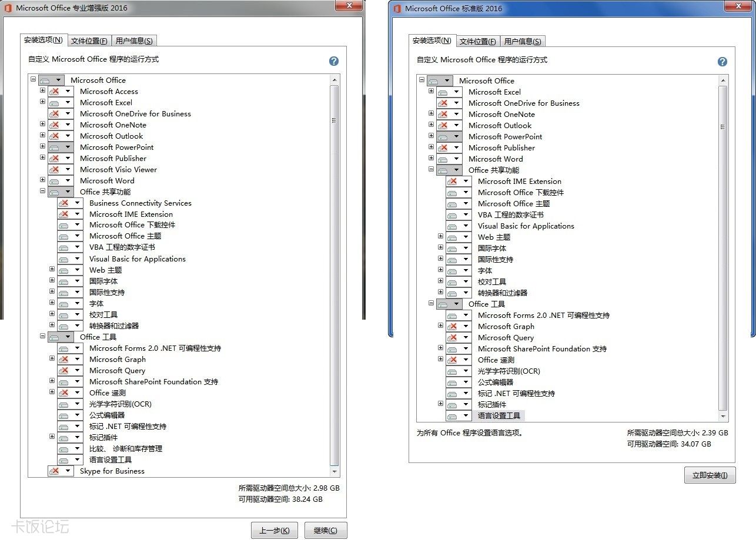Click help icon in Professional Plus window
This screenshot has height=540, width=756.
click(334, 61)
